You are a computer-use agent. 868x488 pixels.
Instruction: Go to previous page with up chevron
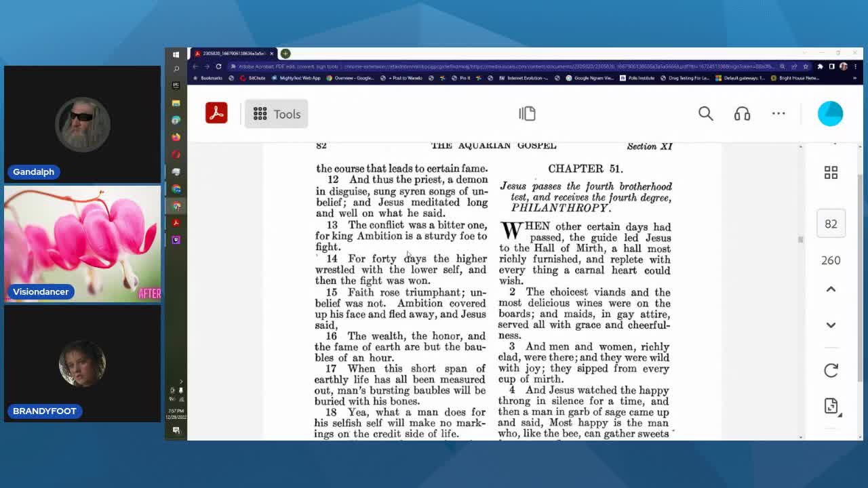[831, 289]
